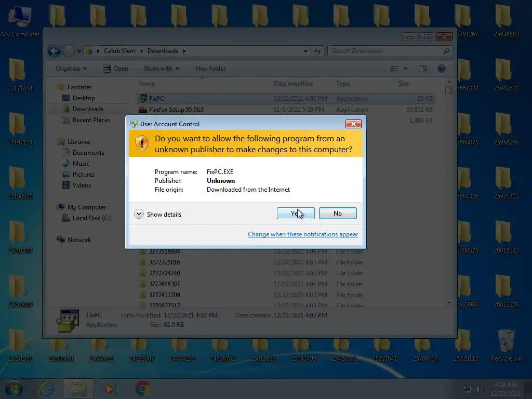The height and width of the screenshot is (399, 532).
Task: Click New folder in the Explorer toolbar
Action: [210, 69]
